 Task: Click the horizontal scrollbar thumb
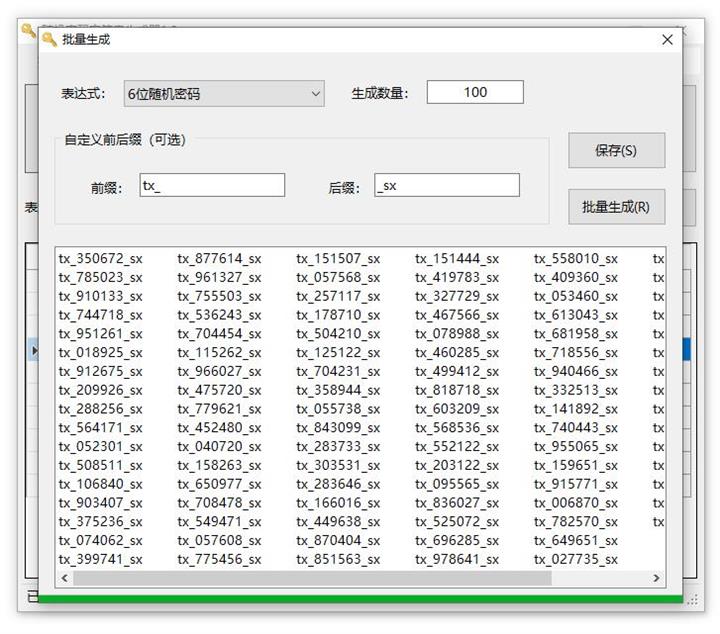click(312, 578)
